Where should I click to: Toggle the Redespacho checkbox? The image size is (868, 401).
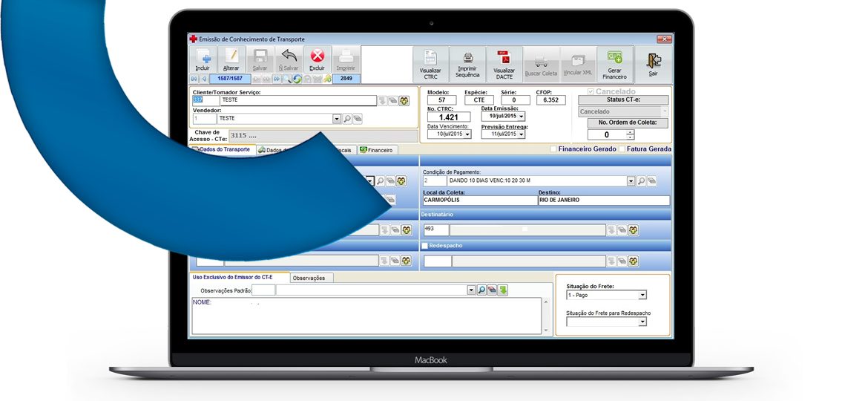pyautogui.click(x=425, y=246)
